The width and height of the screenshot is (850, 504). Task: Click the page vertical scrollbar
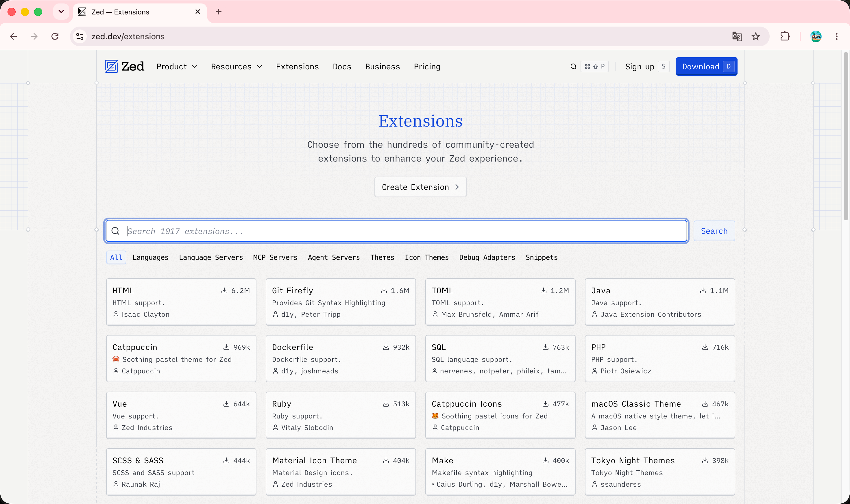click(x=846, y=136)
